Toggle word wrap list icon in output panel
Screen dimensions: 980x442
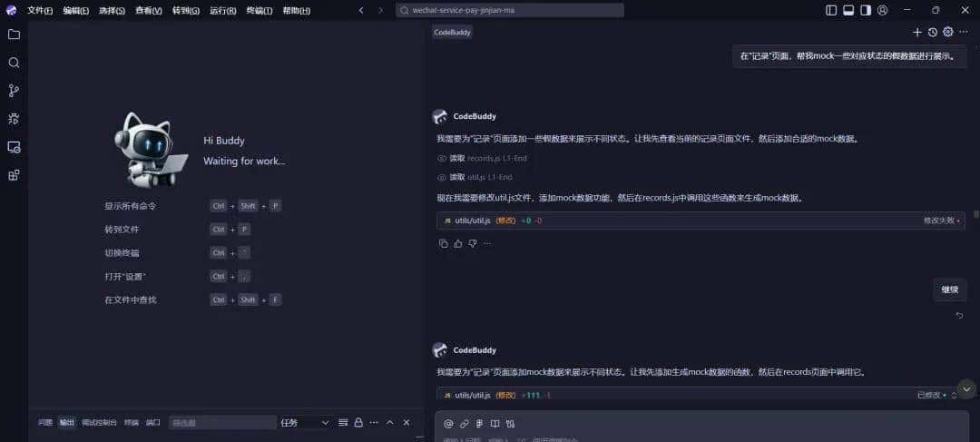coord(343,423)
